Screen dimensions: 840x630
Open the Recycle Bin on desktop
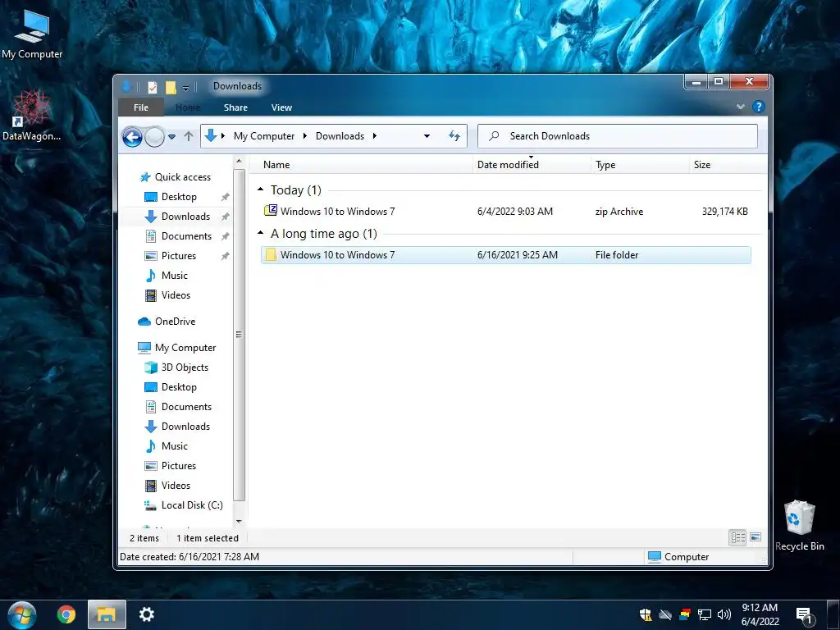pos(799,526)
